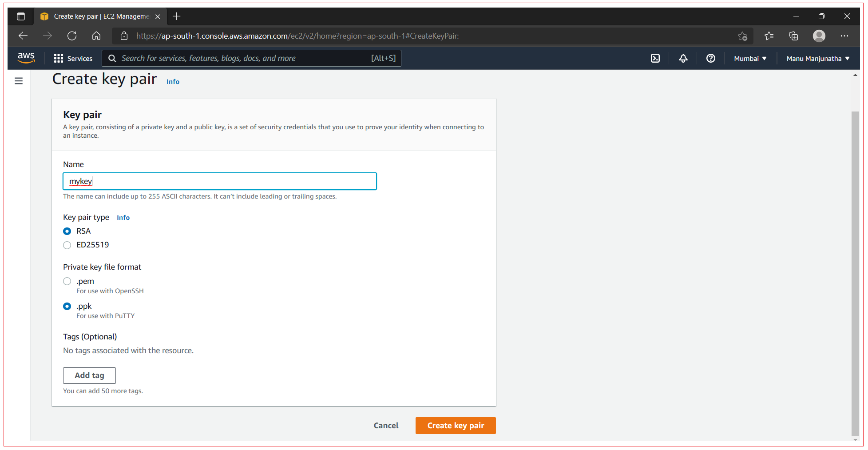Open Info link beside page title
Screen dimensions: 868x450
(173, 82)
